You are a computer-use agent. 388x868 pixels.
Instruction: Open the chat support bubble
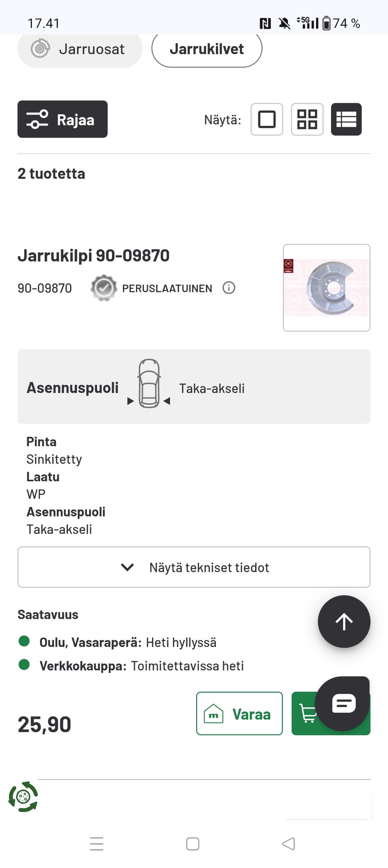[x=342, y=703]
